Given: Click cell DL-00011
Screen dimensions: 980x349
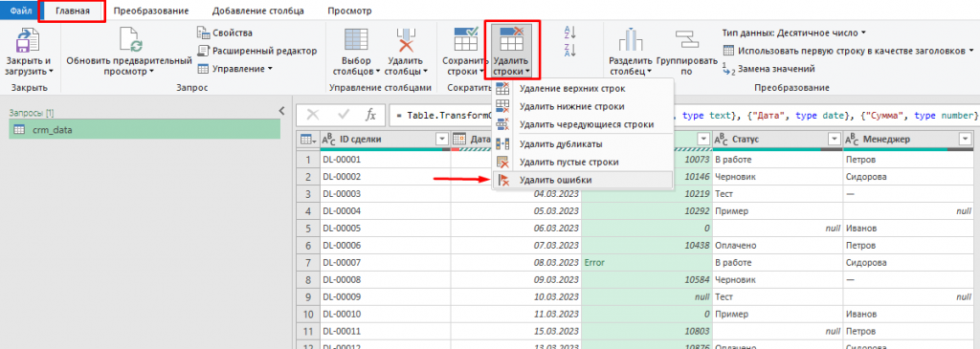Looking at the screenshot, I should coord(385,333).
